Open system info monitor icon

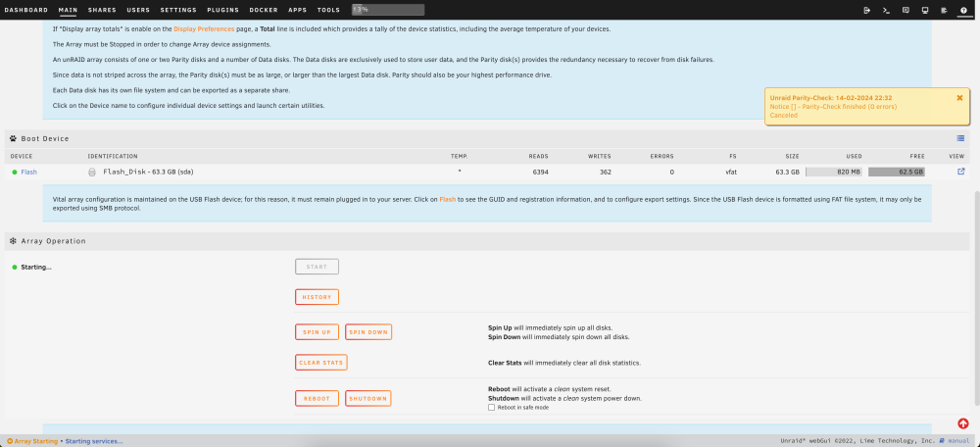point(925,10)
